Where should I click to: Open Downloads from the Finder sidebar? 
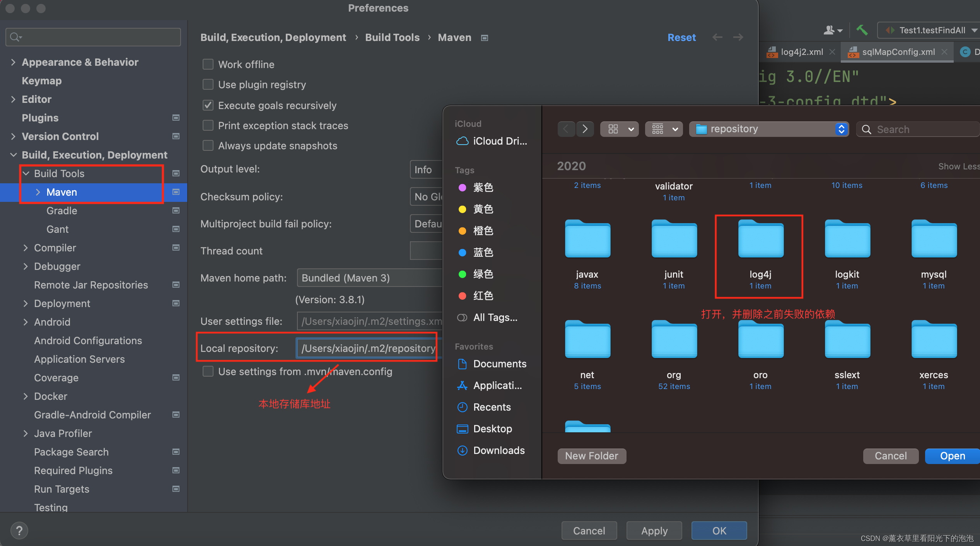coord(499,450)
